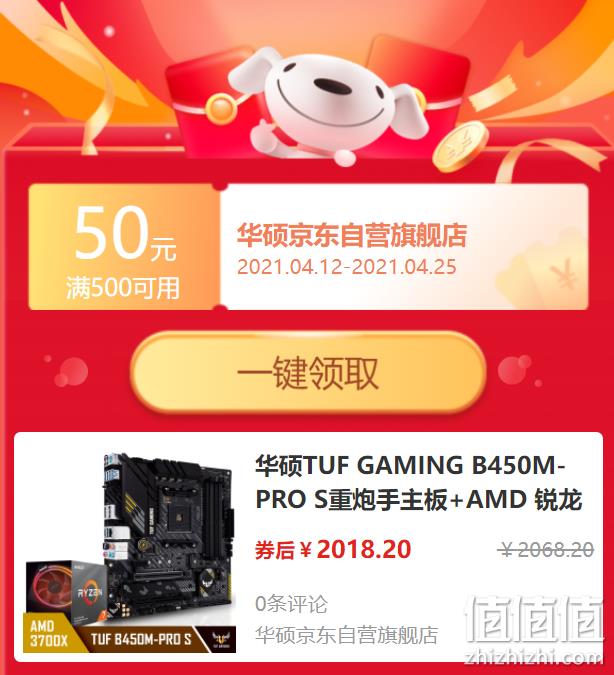Click the AMD 3700X badge on product image

pos(49,633)
